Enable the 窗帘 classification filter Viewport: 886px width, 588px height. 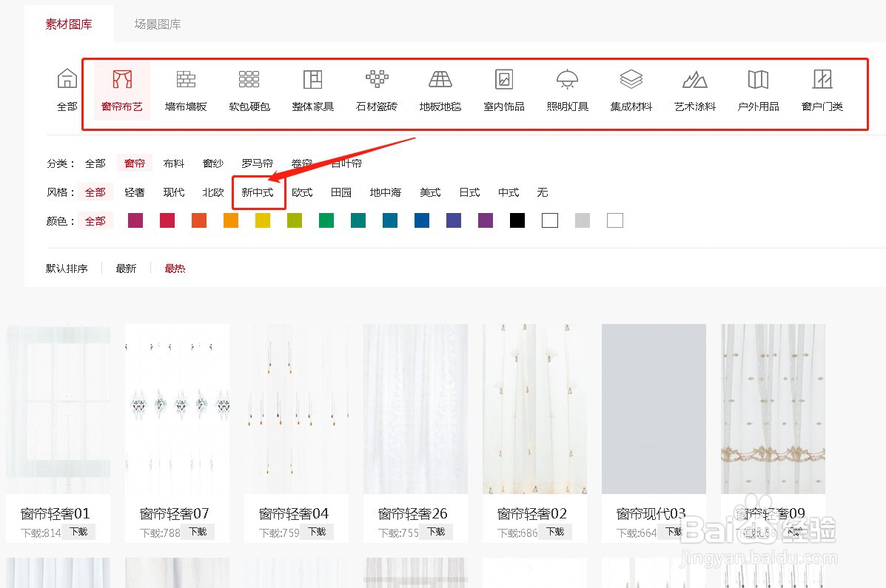click(x=135, y=163)
